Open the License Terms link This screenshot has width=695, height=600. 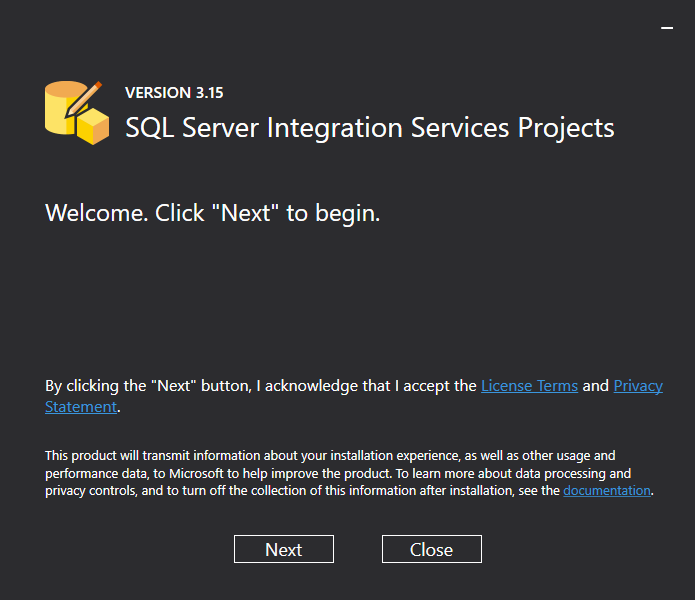pos(529,386)
